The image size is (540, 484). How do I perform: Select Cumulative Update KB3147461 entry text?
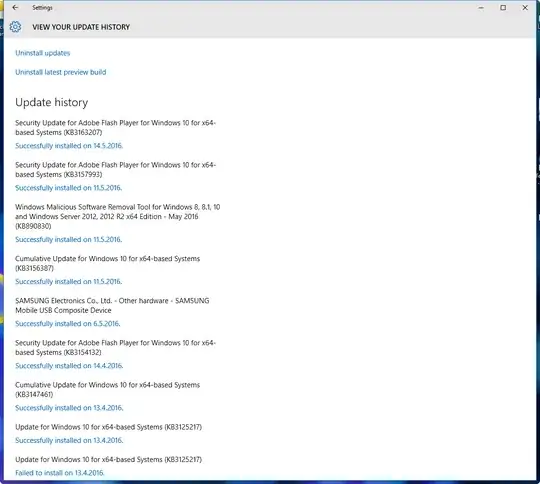tap(107, 390)
